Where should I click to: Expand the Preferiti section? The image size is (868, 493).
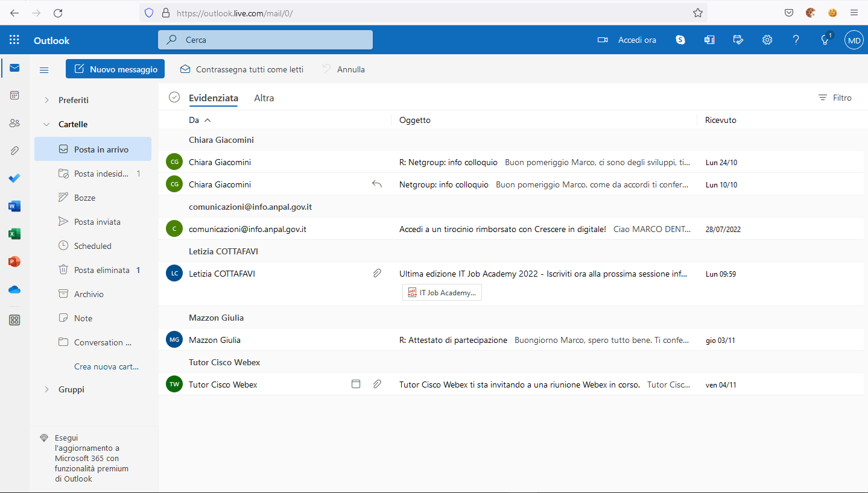tap(47, 100)
